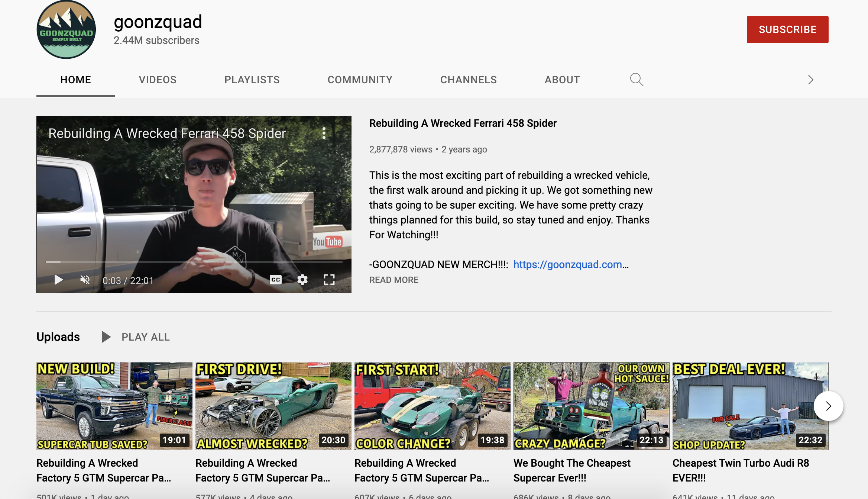This screenshot has height=499, width=868.
Task: Toggle closed captions on the featured video
Action: point(276,280)
